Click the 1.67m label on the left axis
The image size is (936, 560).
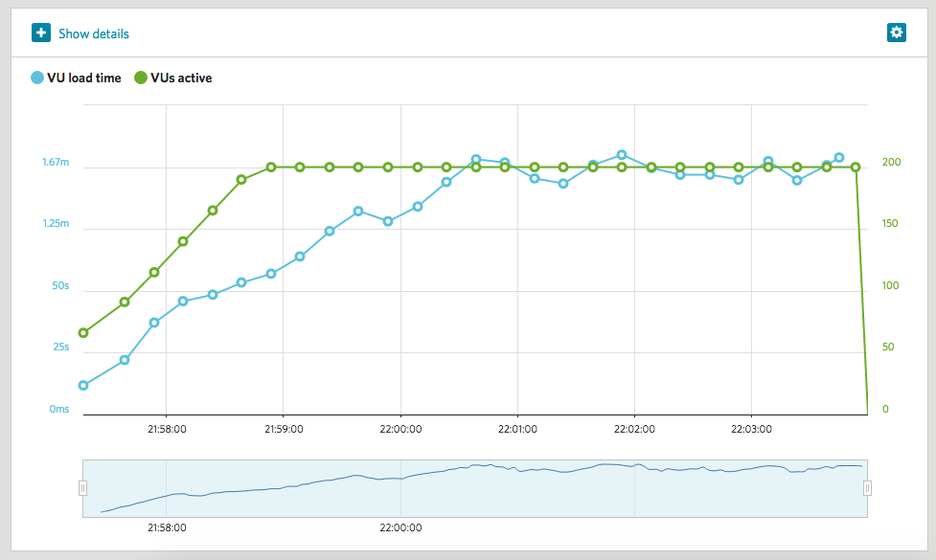(x=56, y=163)
